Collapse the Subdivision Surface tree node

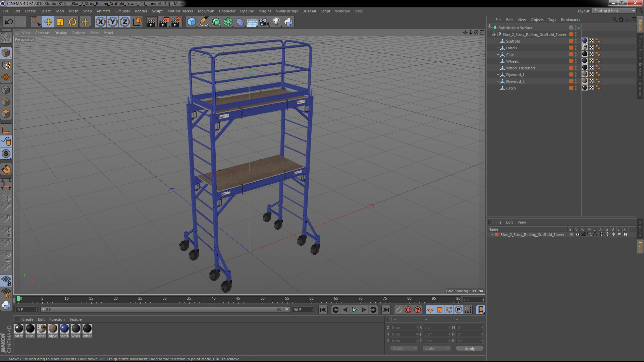click(490, 28)
